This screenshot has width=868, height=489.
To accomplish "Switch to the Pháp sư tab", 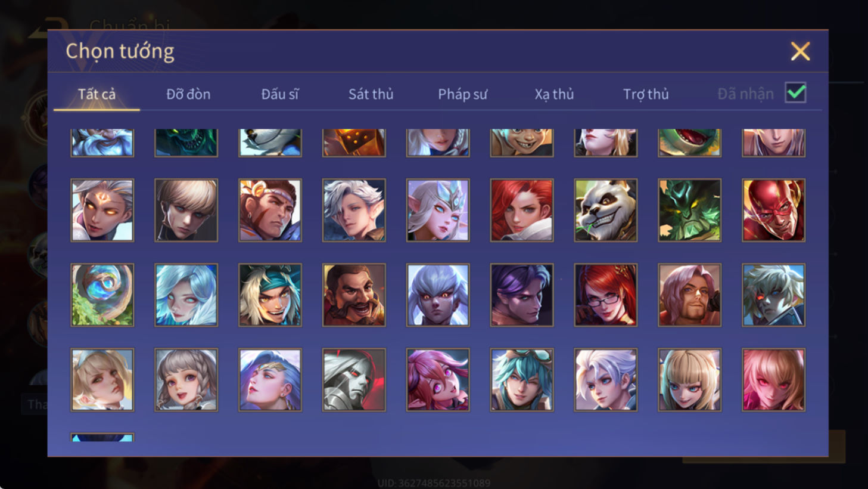I will (x=462, y=94).
